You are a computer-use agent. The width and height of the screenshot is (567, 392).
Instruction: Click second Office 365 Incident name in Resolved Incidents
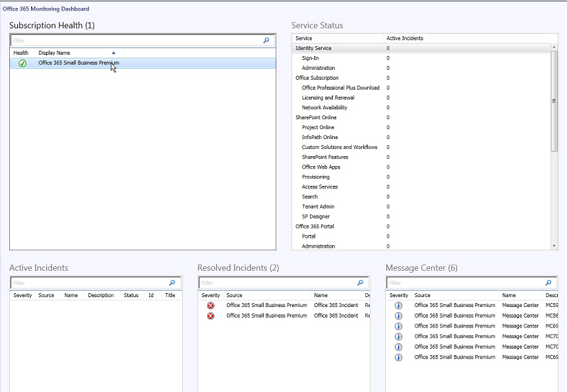pos(336,316)
